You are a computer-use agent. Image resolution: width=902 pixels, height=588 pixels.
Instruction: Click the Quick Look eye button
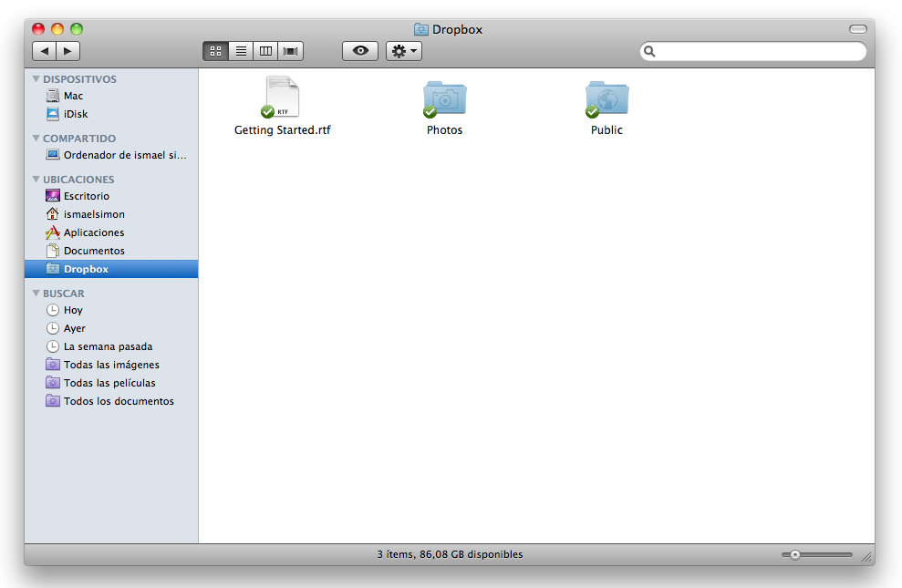[x=360, y=51]
